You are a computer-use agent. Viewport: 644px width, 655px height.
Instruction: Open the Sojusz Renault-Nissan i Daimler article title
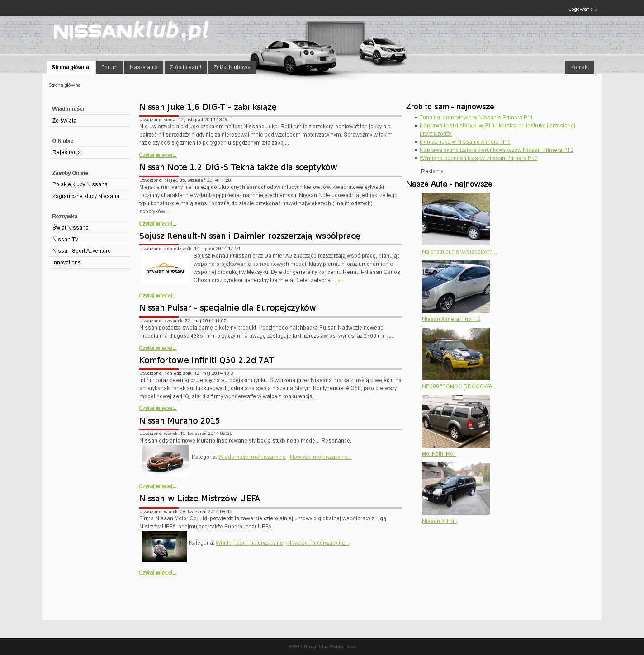[250, 236]
